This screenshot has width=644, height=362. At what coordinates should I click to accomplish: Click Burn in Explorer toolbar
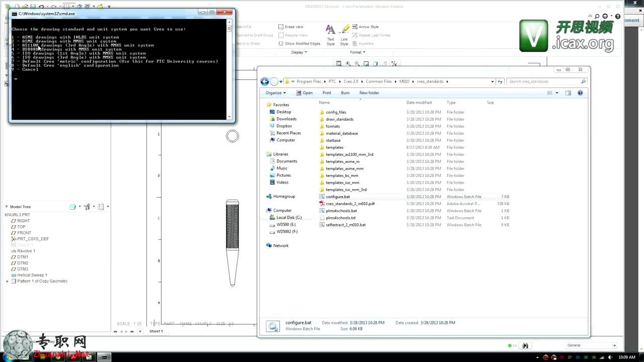click(345, 93)
